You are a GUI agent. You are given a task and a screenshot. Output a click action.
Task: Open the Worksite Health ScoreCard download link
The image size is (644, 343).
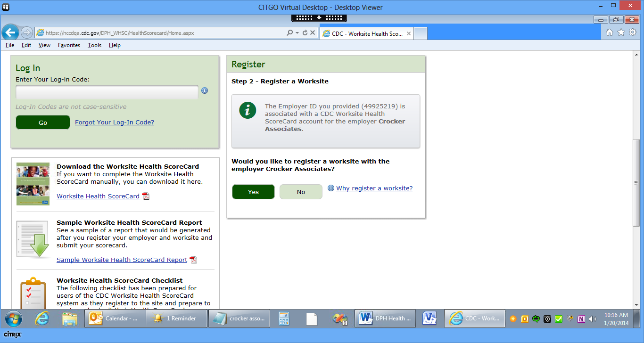(98, 196)
